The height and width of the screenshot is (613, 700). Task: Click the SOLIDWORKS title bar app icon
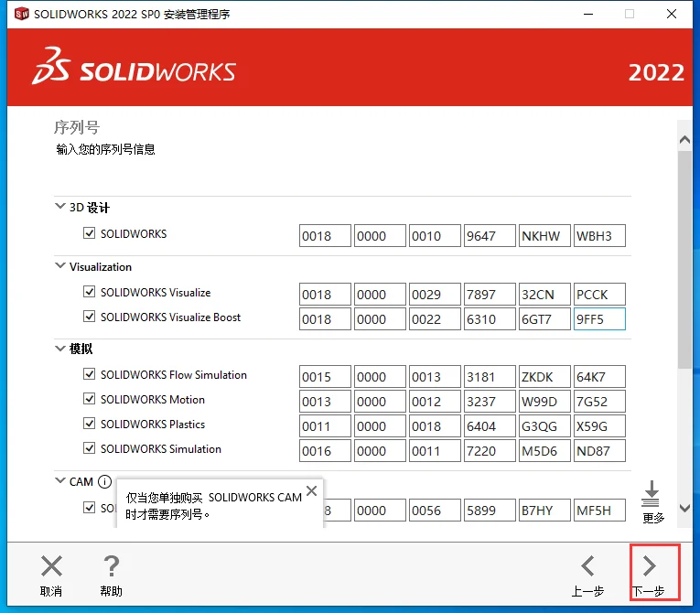pos(21,14)
